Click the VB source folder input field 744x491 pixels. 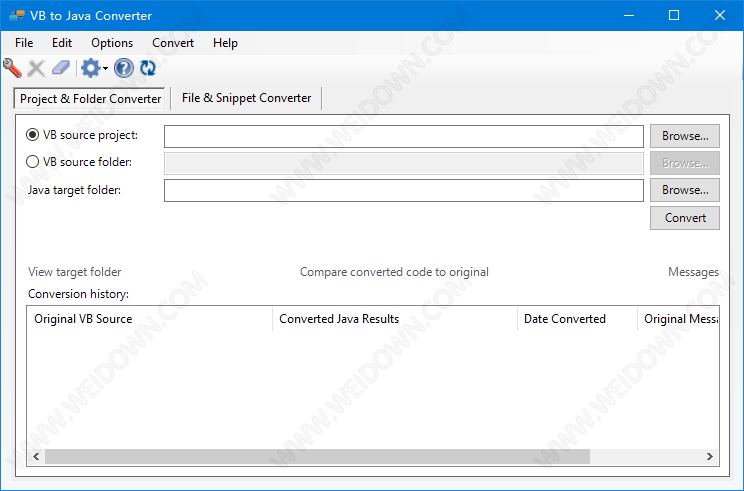click(404, 164)
